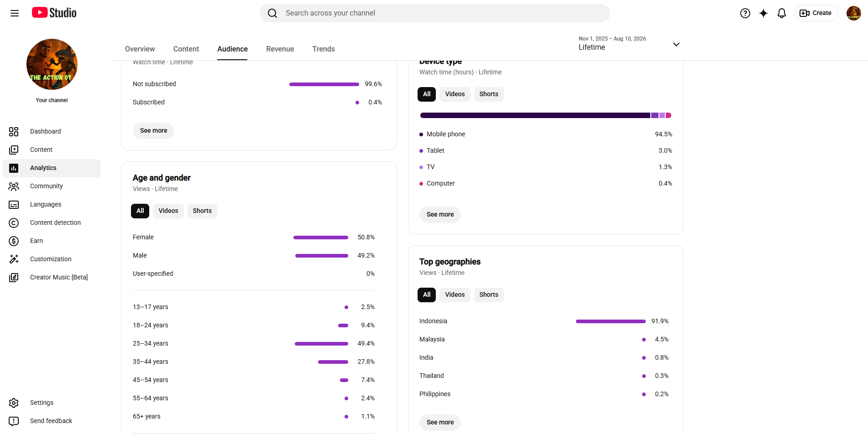Open the hamburger navigation menu

point(15,13)
